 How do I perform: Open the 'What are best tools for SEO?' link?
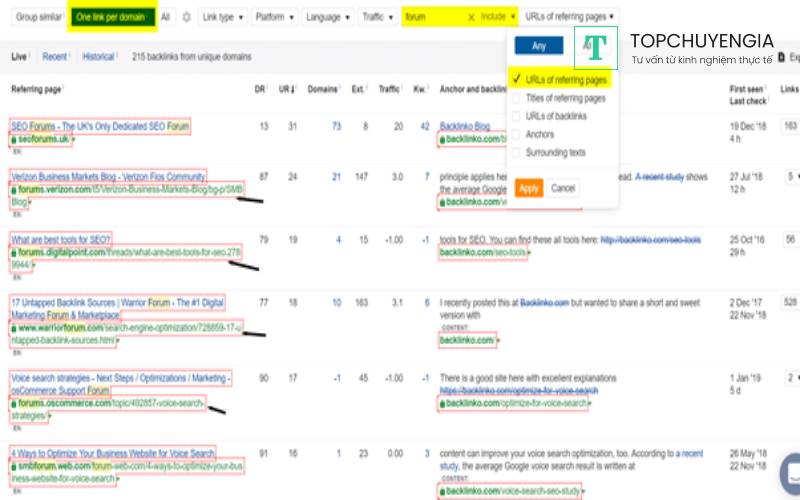tap(61, 239)
